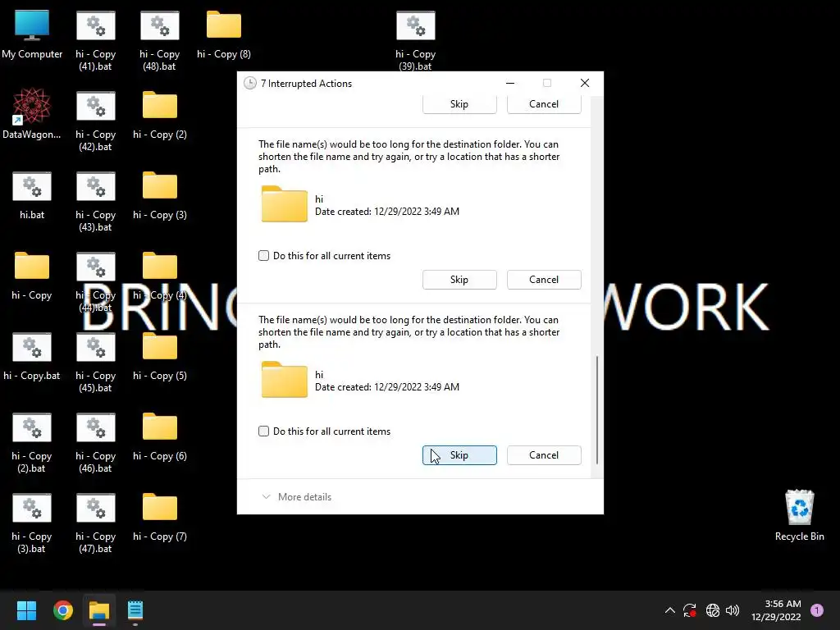The image size is (840, 630).
Task: Open clock and date panel
Action: (x=776, y=610)
